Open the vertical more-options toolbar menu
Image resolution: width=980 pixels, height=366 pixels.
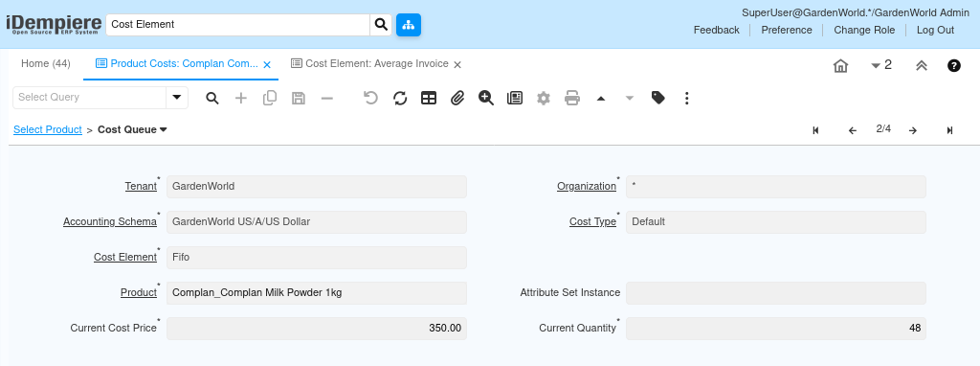[687, 99]
